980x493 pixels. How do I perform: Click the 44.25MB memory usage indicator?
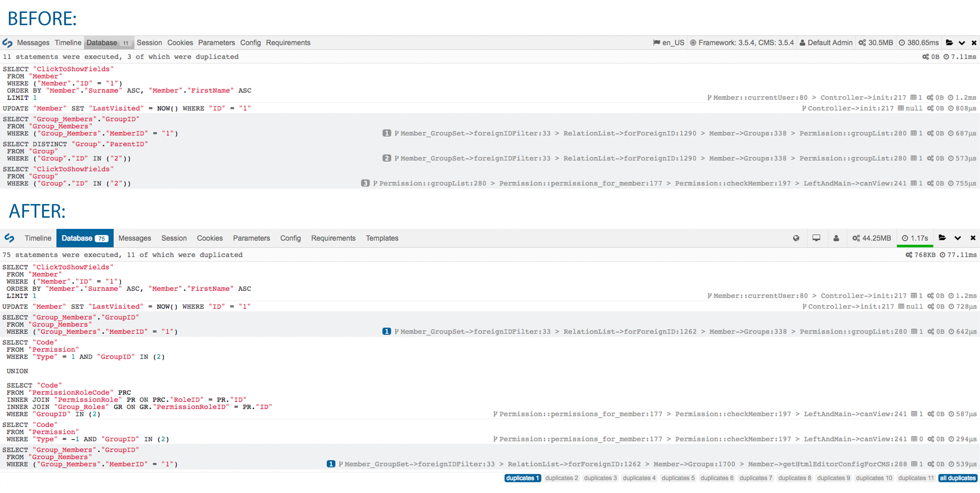click(x=872, y=238)
